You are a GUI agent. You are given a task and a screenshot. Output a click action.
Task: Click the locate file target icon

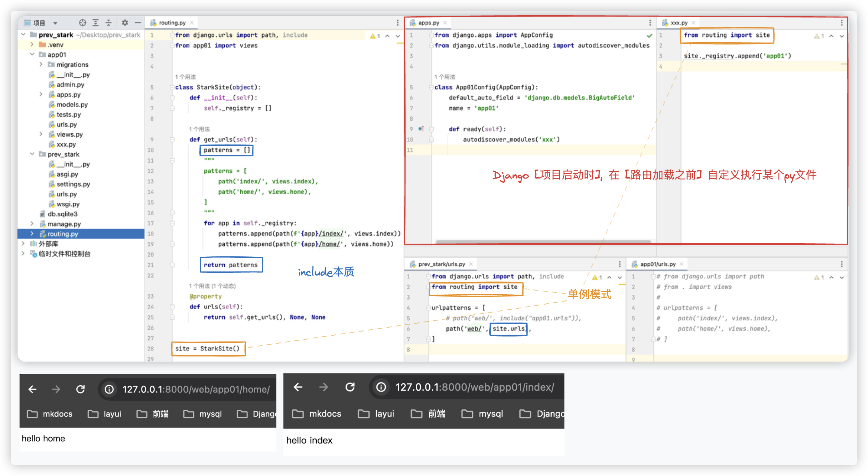83,23
